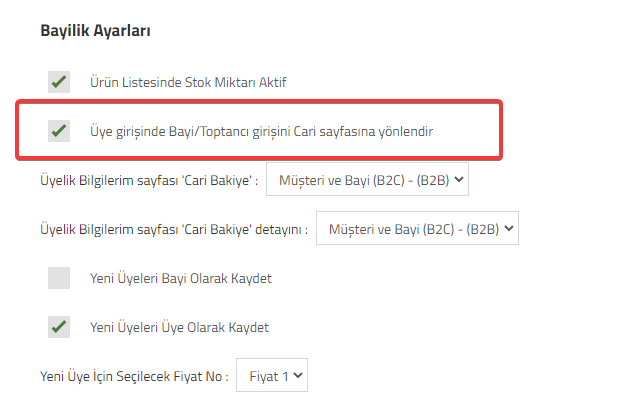Click Üyelik Bilgilerim sayfası 'Cari Bakiye' detayını label

tap(174, 229)
